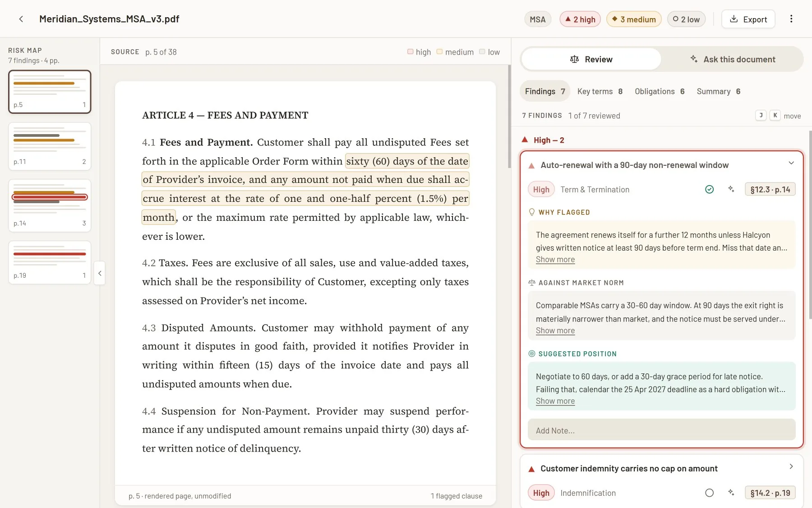Click the J key move button
The width and height of the screenshot is (812, 508).
761,115
